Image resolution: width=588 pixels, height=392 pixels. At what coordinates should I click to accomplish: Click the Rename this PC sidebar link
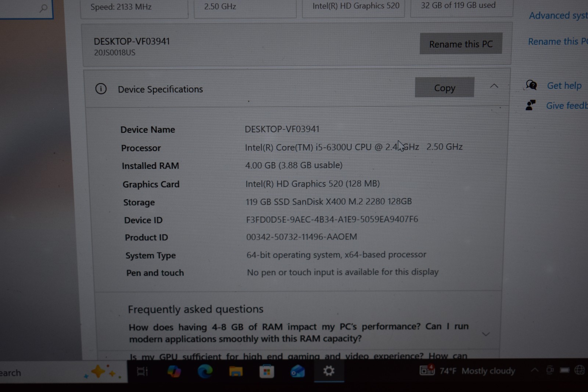pos(558,42)
